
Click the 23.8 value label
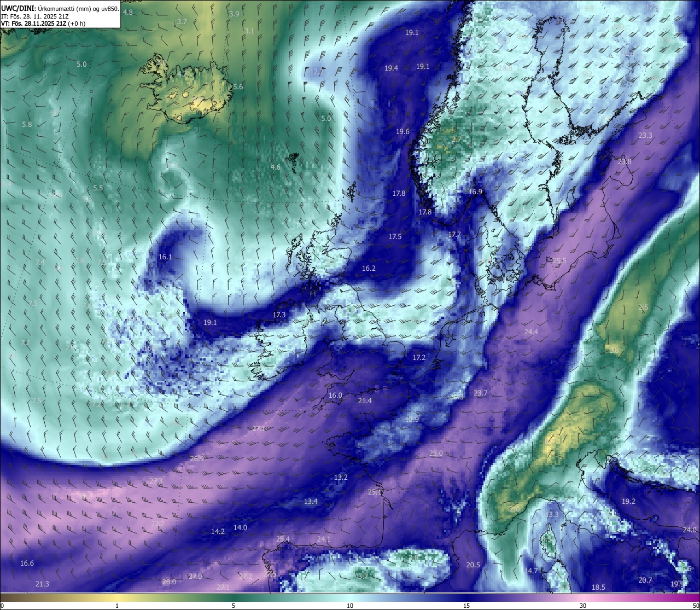pyautogui.click(x=625, y=162)
